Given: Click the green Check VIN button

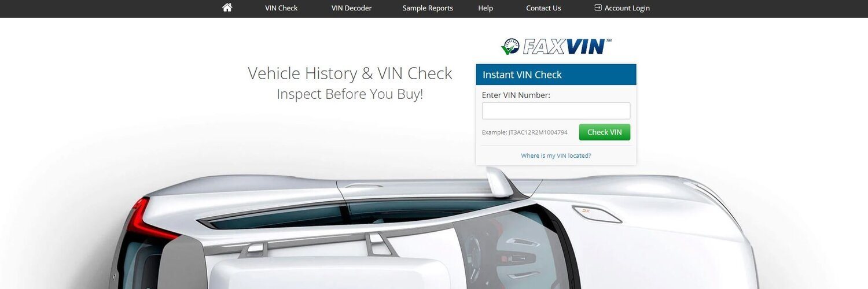Looking at the screenshot, I should (x=605, y=132).
